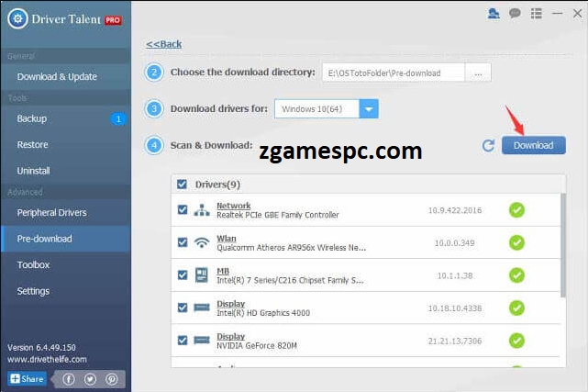Uncheck the Network Realtek driver checkbox

click(183, 209)
